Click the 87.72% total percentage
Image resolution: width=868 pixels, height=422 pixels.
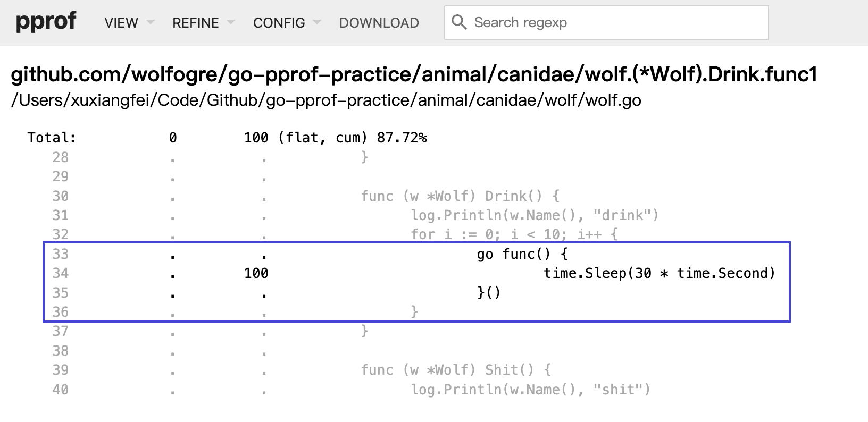[x=402, y=138]
